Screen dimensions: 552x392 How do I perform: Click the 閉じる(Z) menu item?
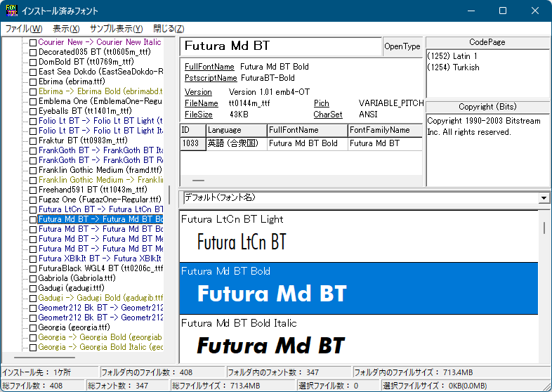click(x=169, y=29)
